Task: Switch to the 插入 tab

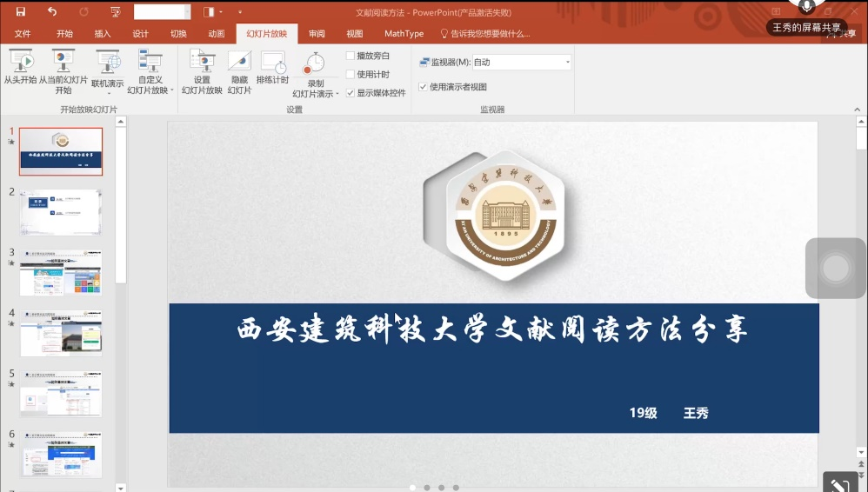Action: [x=103, y=34]
